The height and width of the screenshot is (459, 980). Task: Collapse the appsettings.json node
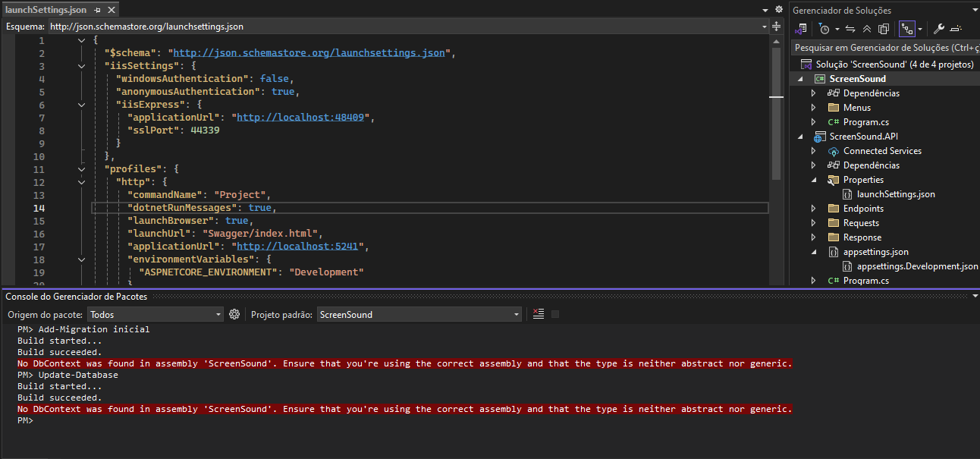pos(814,252)
